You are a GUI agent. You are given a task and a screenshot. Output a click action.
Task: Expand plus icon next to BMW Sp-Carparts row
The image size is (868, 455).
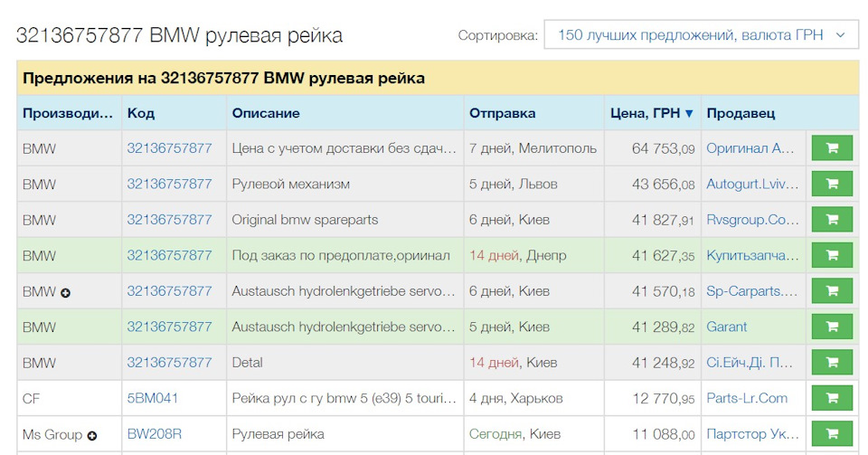coord(65,293)
